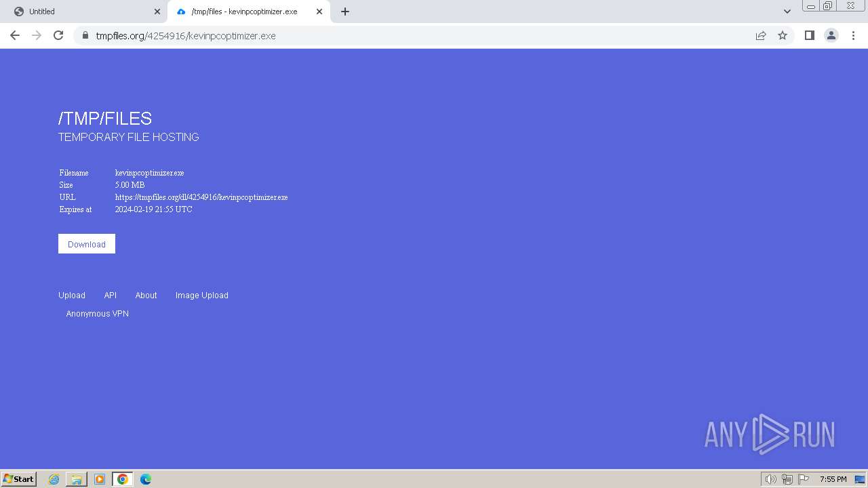Click the 5.00 MB size value
The width and height of the screenshot is (868, 488).
[x=130, y=185]
